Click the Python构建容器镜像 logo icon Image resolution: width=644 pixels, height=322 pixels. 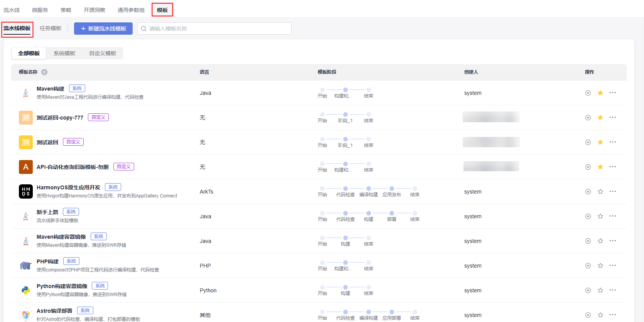26,290
